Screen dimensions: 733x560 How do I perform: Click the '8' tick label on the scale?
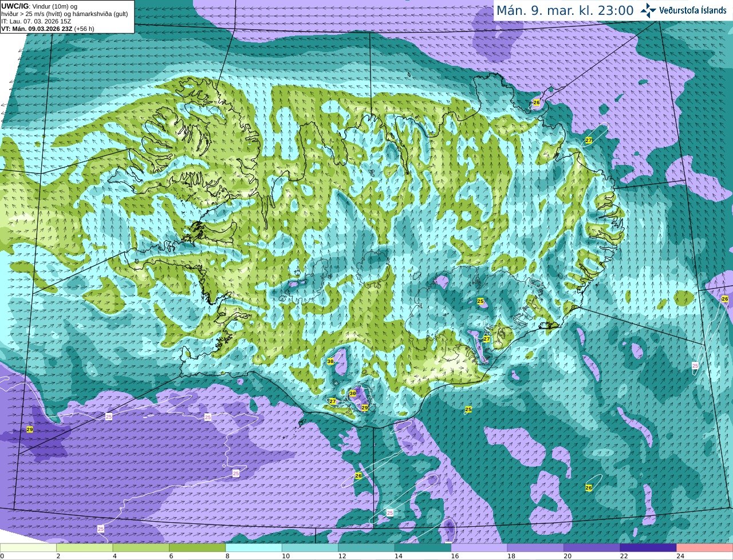(227, 556)
